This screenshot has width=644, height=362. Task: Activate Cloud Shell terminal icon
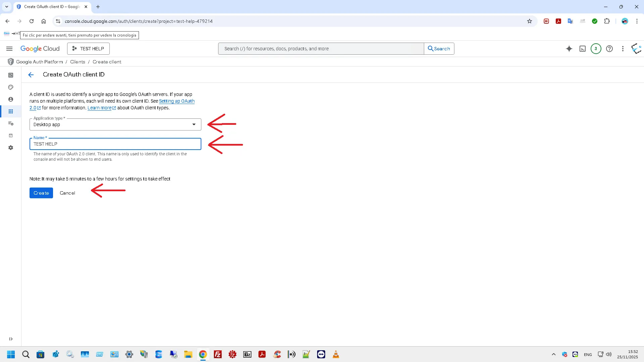click(583, 49)
